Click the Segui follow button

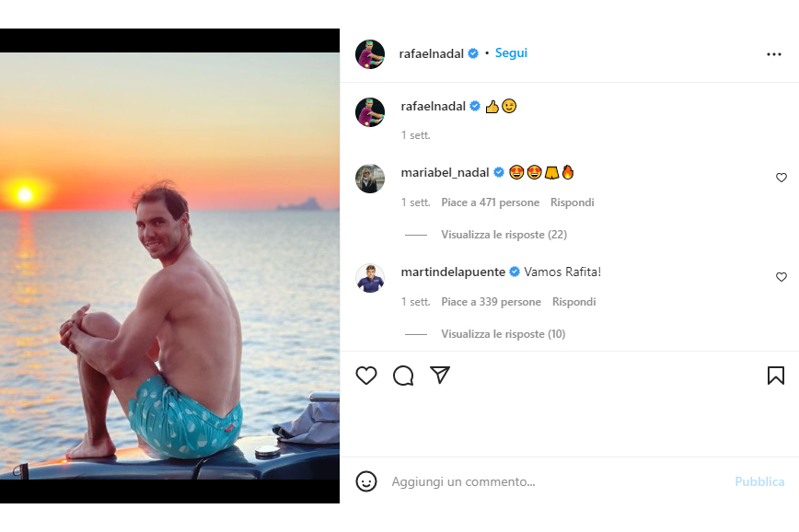point(511,53)
